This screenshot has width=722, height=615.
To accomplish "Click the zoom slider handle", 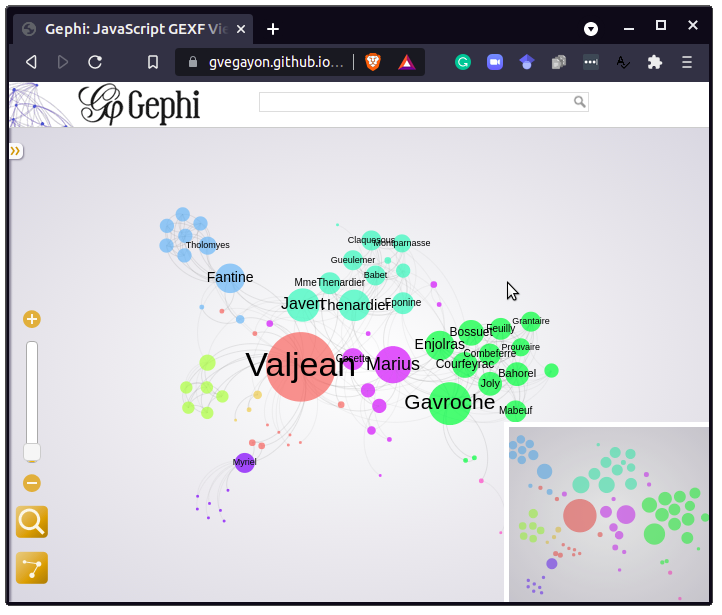I will coord(32,452).
